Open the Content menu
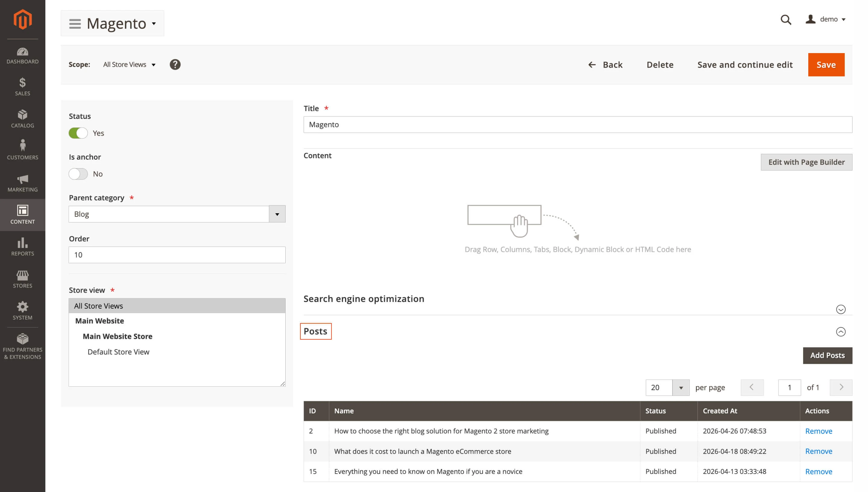Viewport: 868px width, 492px height. 23,215
